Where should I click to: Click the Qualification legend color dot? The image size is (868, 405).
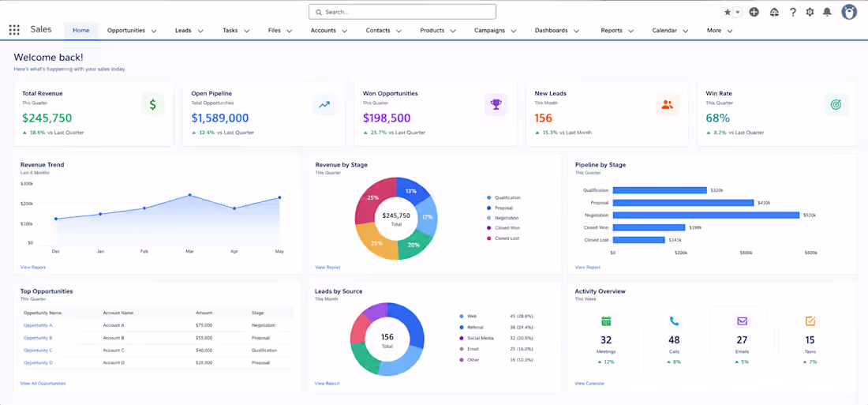point(488,198)
